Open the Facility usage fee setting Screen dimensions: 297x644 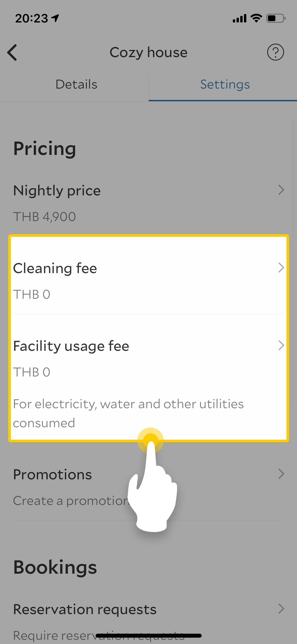click(x=71, y=346)
